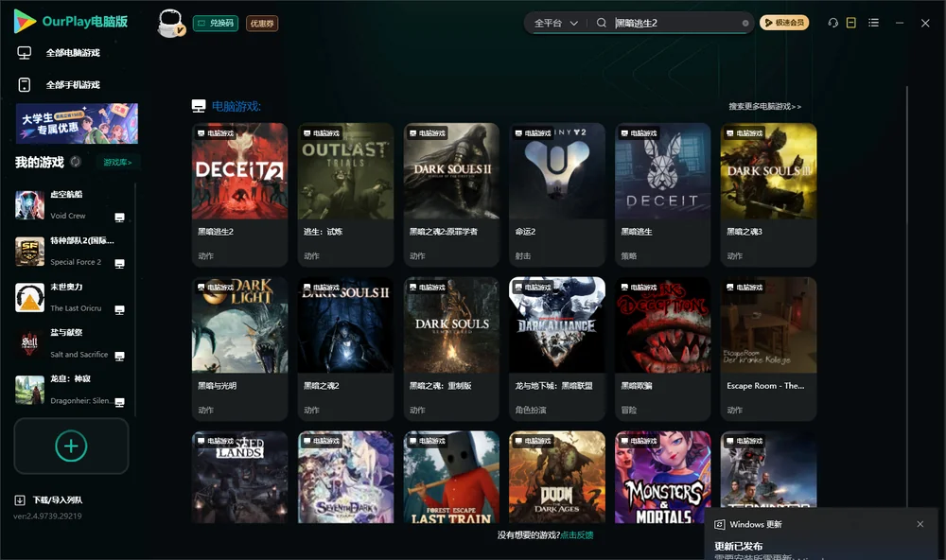Screen dimensions: 946x560
Task: Click the PC icon beside The Last Oricru
Action: click(x=119, y=309)
